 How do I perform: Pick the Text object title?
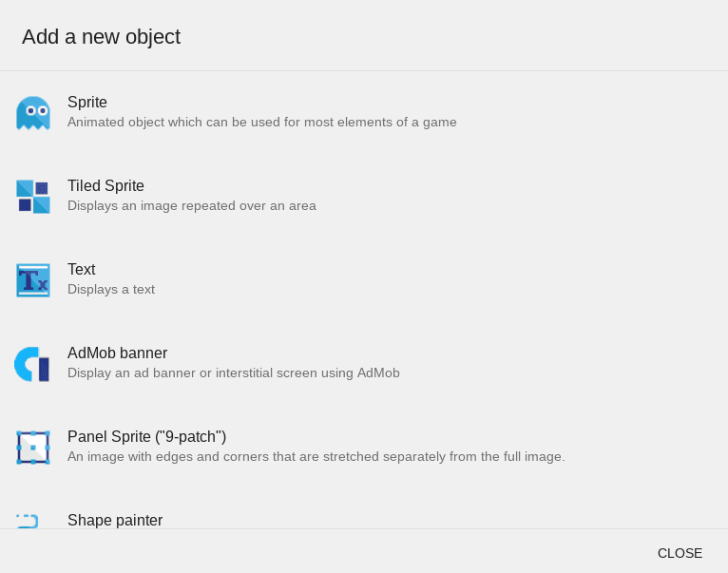[x=82, y=270]
